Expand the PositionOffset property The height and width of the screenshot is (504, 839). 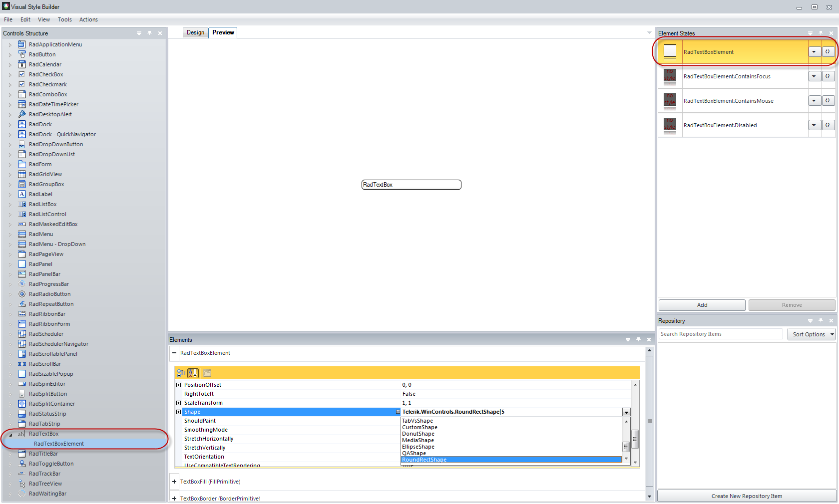tap(179, 385)
